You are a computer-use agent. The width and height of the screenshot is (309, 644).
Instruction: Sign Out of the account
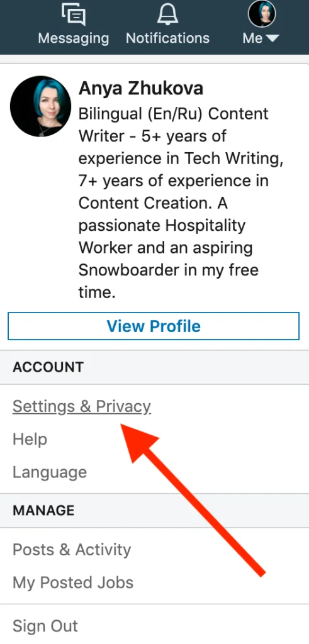45,626
